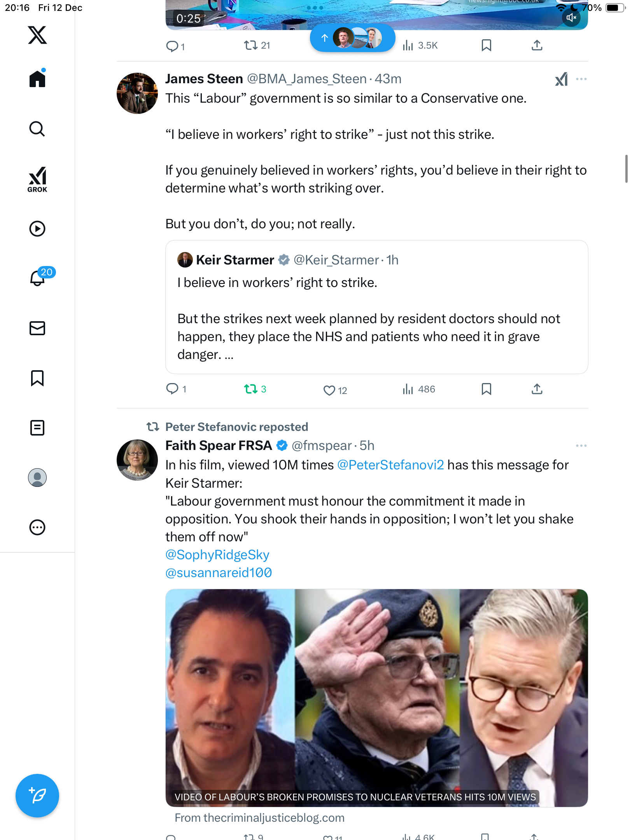Open the More circle menu in sidebar
Screen dimensions: 630x840
click(37, 527)
